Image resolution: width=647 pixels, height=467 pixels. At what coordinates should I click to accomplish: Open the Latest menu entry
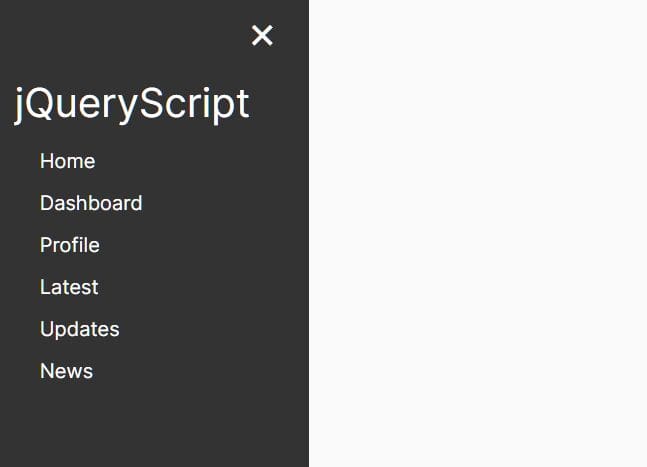point(69,287)
